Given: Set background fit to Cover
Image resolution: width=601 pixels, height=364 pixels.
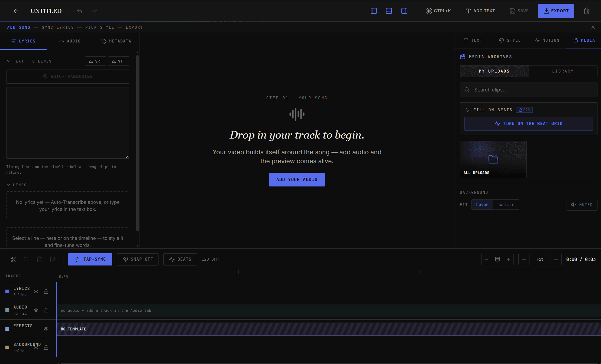Looking at the screenshot, I should point(482,205).
